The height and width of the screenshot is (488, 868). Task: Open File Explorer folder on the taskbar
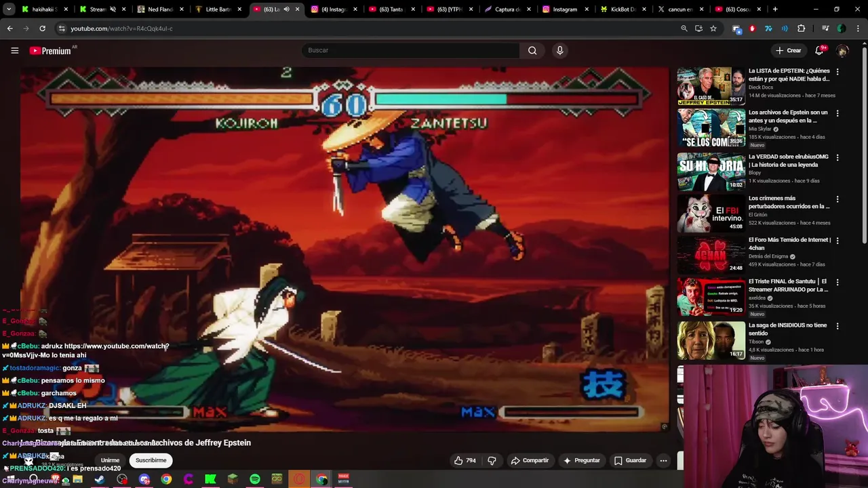click(78, 479)
